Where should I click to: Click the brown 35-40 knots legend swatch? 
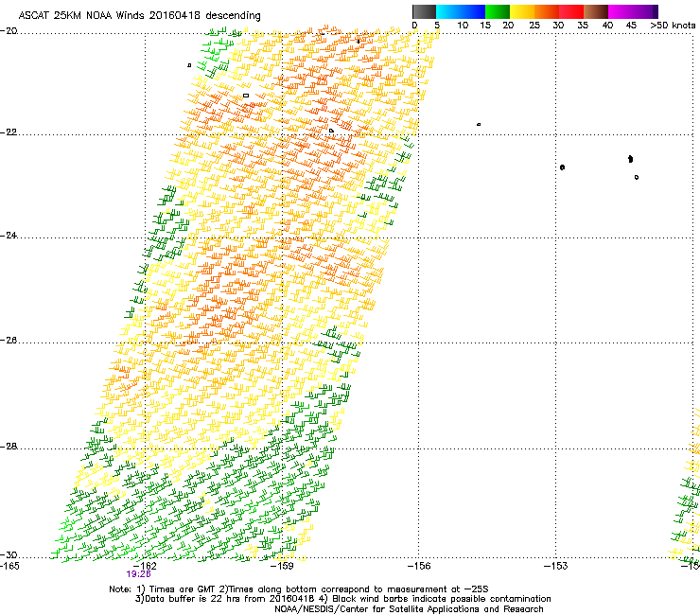596,11
